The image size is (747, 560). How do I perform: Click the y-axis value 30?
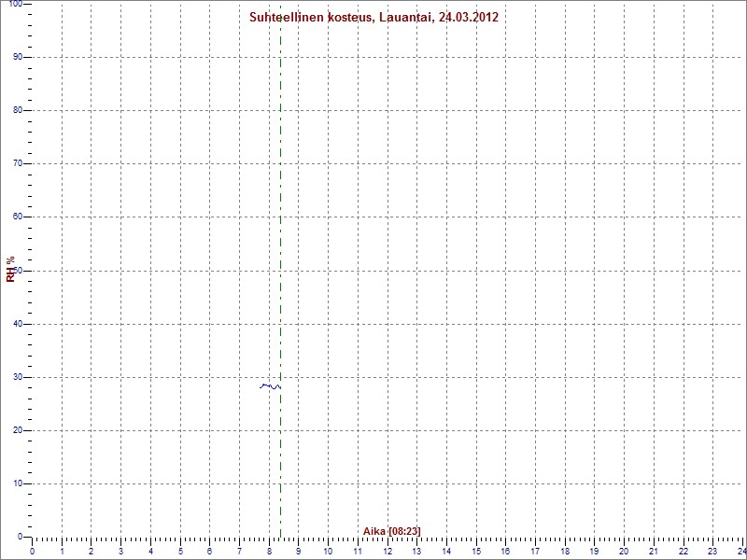pos(17,377)
